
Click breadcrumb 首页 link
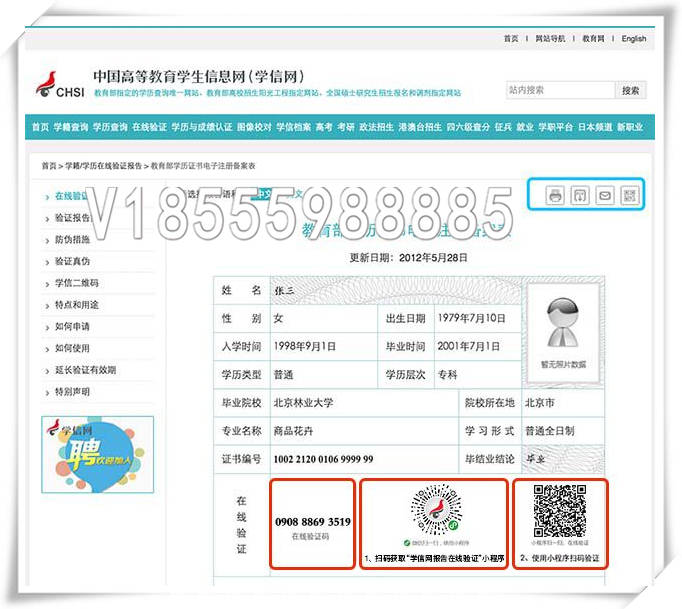[49, 166]
